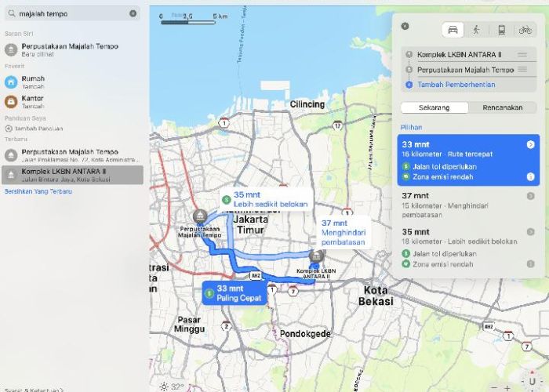Switch to Rencanakan departure option
549x392 pixels.
point(502,107)
